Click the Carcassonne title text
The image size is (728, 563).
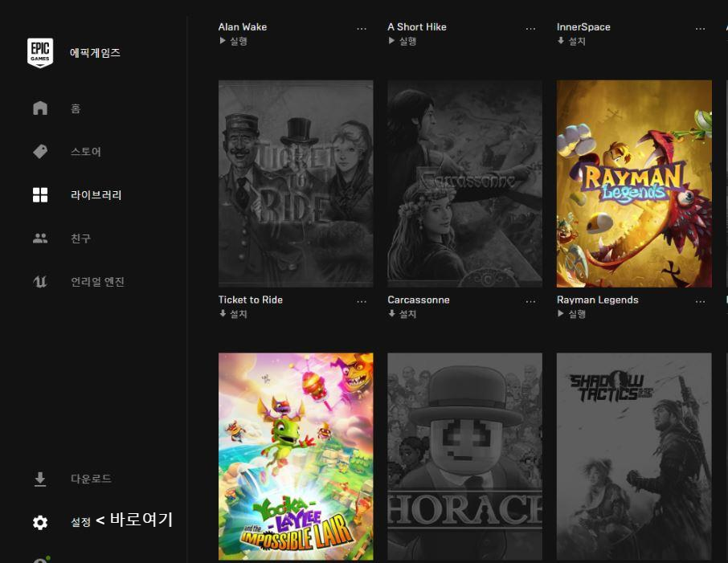tap(419, 300)
